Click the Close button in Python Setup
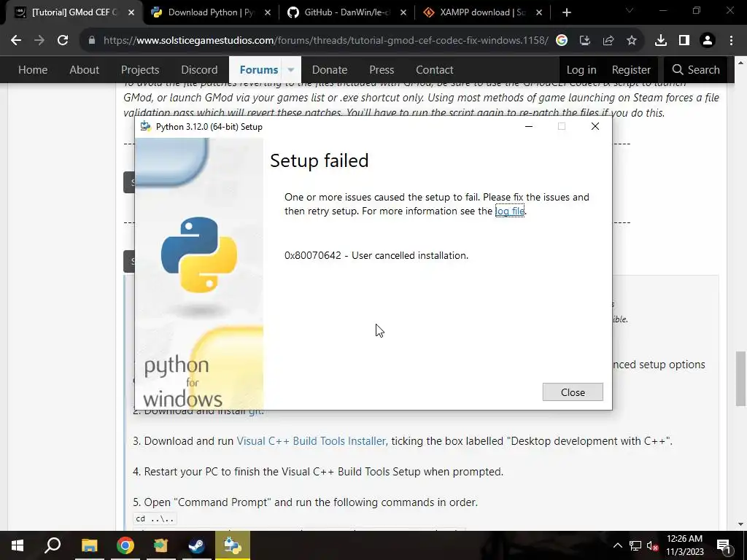The image size is (747, 560). click(573, 392)
